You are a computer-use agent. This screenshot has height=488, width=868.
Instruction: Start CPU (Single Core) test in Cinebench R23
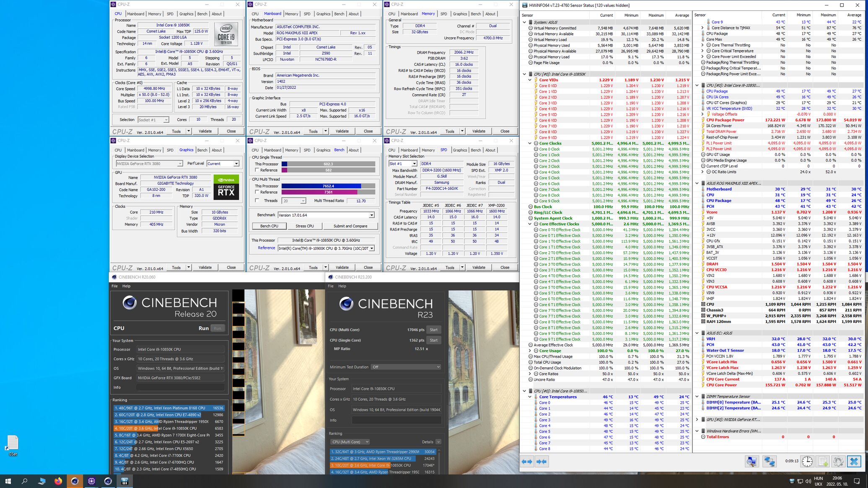click(x=433, y=340)
